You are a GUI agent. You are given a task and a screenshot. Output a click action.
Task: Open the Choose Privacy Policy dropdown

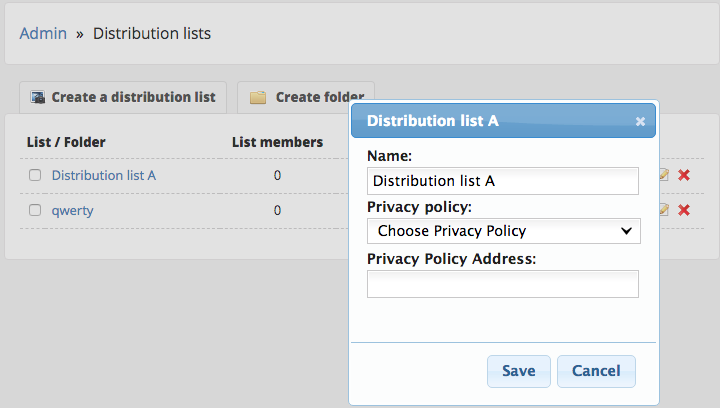504,231
